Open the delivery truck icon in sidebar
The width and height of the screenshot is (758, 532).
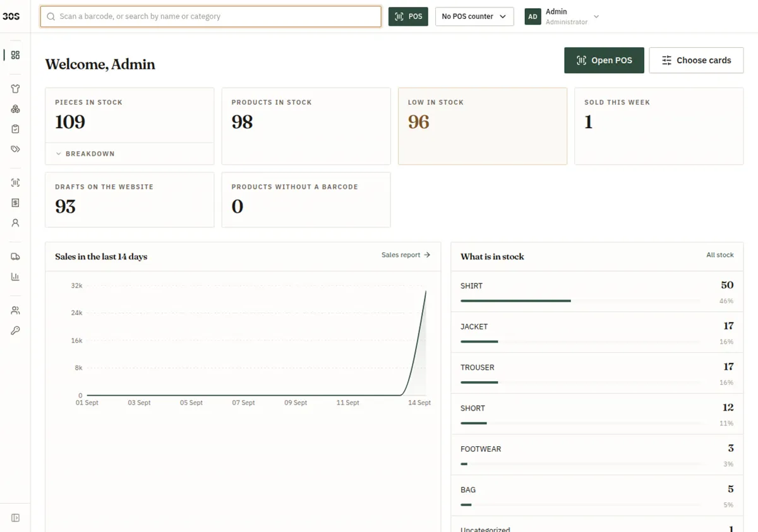15,257
